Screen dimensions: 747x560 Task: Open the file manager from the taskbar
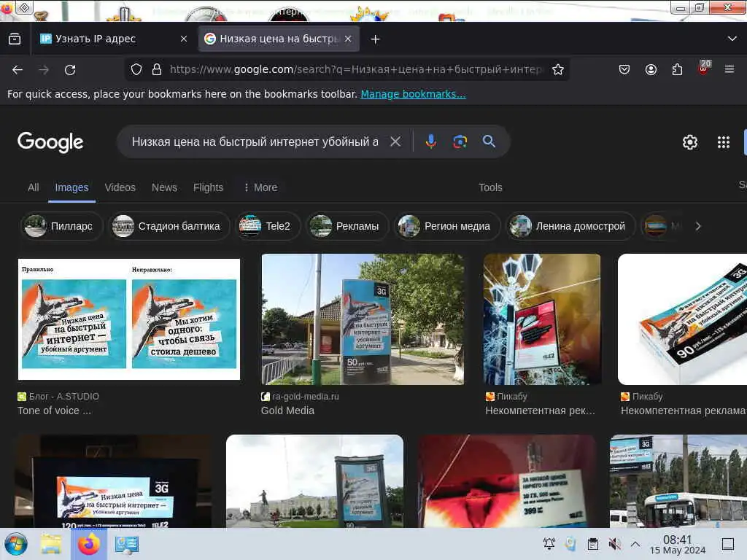point(51,544)
